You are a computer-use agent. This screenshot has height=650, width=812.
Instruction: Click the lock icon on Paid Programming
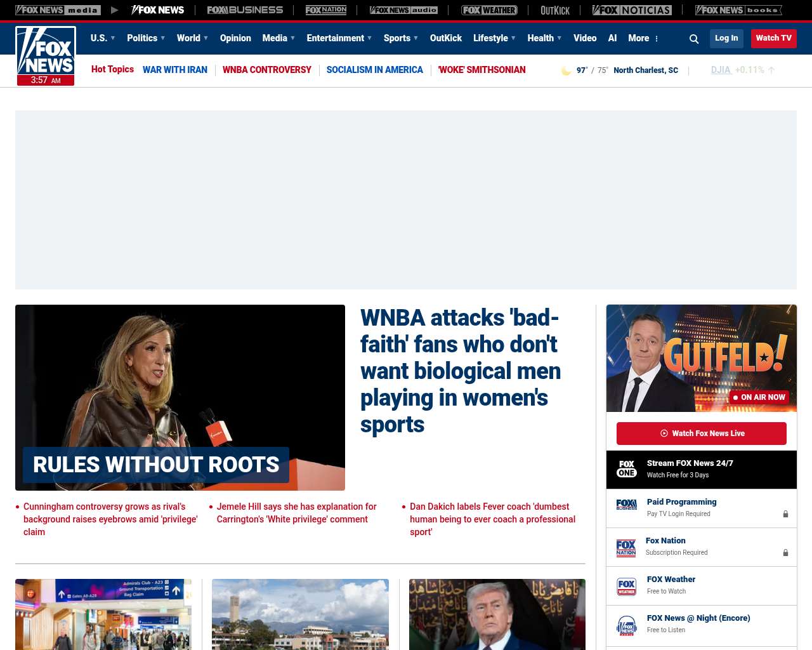[x=785, y=514]
